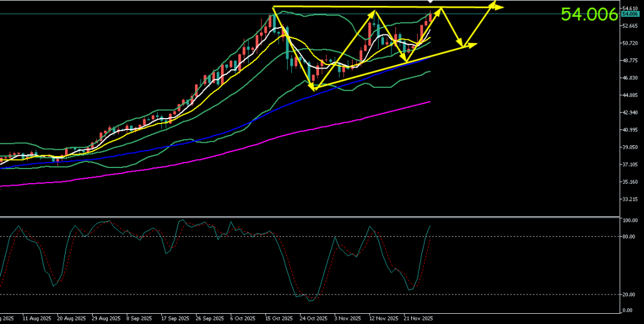Click the white chart shift triangle marker
The width and height of the screenshot is (644, 324).
click(430, 2)
